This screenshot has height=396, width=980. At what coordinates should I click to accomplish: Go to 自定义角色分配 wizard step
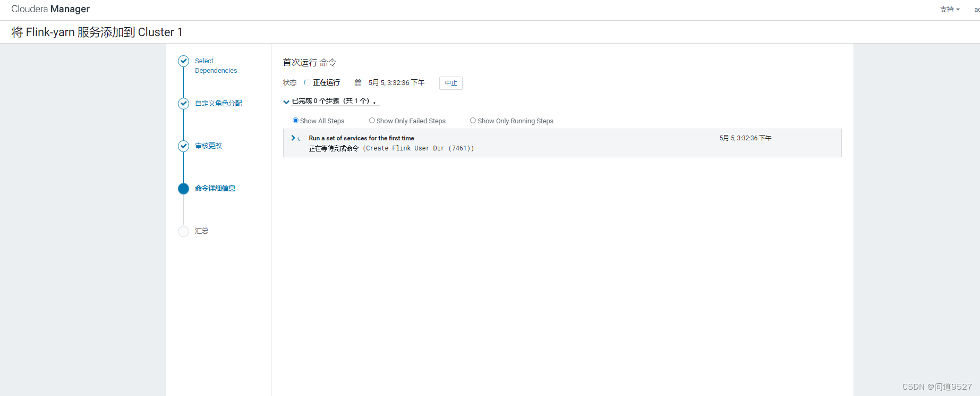pyautogui.click(x=218, y=103)
